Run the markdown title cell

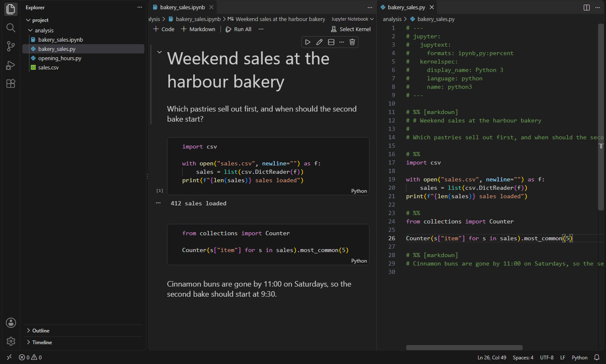[x=308, y=42]
